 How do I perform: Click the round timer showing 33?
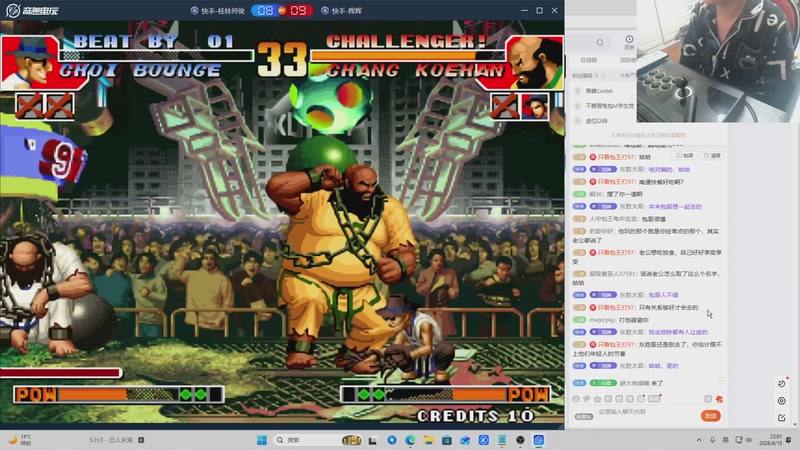click(x=282, y=59)
